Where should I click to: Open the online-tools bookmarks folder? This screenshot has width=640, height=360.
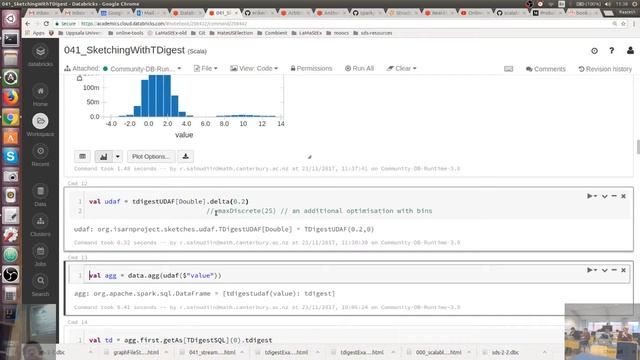click(126, 33)
